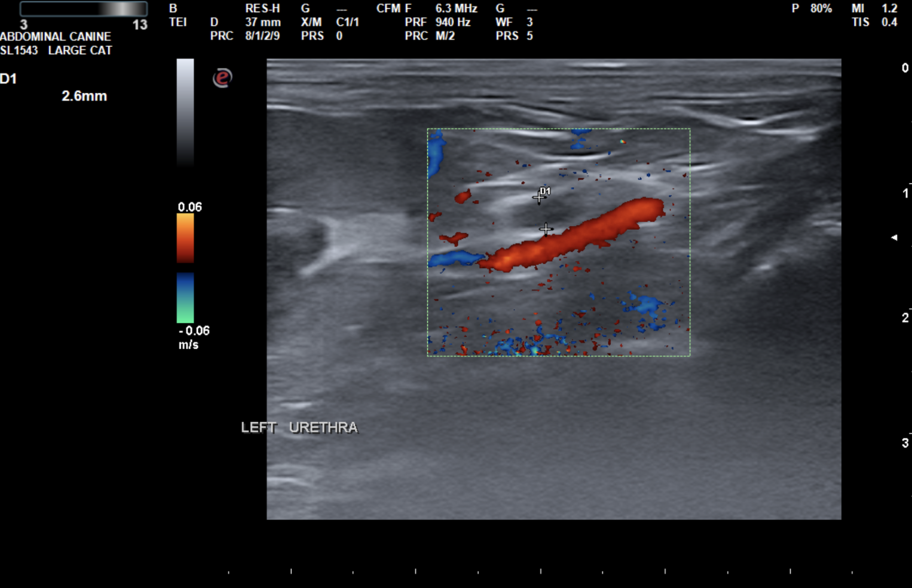This screenshot has height=588, width=912.
Task: Click the red-orange positive velocity color bar
Action: tap(185, 238)
